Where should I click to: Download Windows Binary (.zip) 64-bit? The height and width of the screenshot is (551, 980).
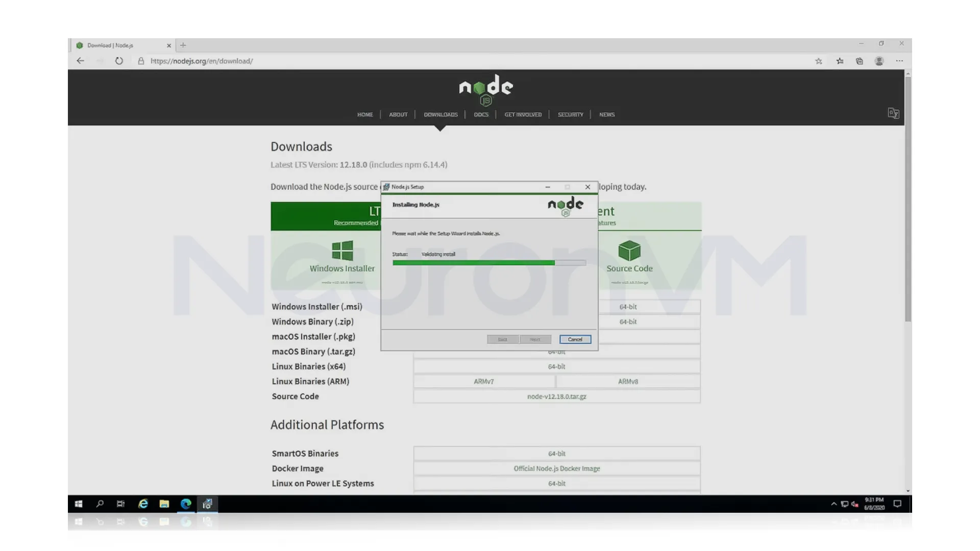pyautogui.click(x=628, y=321)
